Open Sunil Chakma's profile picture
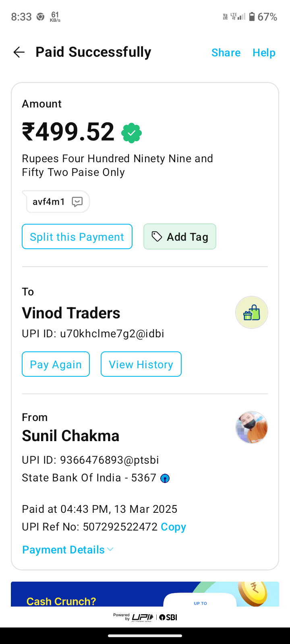 coord(251,427)
